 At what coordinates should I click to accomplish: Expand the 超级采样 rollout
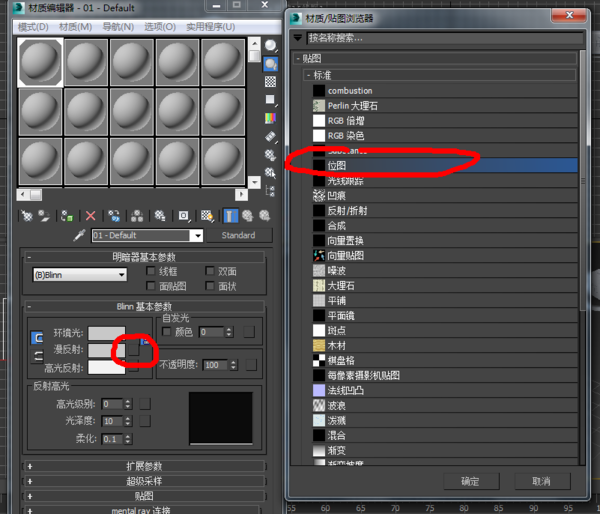point(144,481)
